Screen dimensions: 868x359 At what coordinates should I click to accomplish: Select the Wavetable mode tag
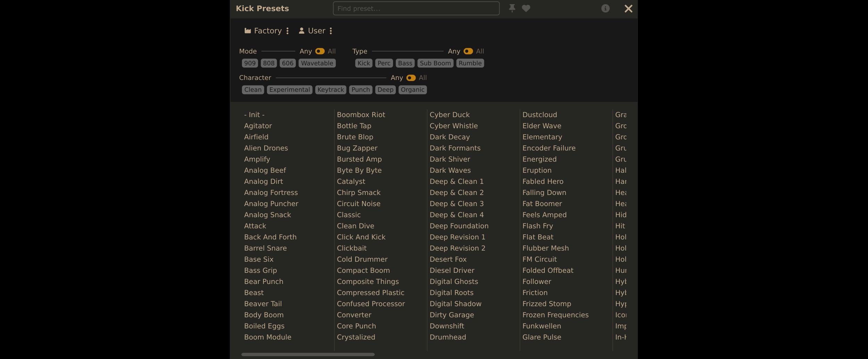317,63
